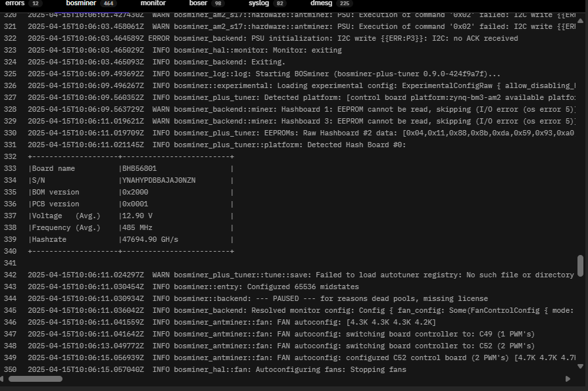Select 'Resolved monitor config' line 345
This screenshot has width=588, height=391.
click(x=301, y=310)
